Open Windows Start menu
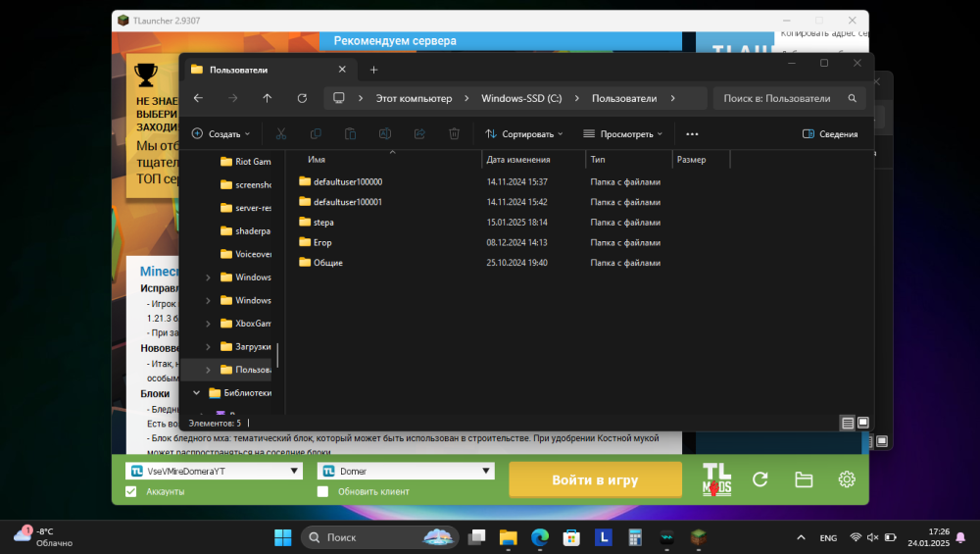Image resolution: width=980 pixels, height=554 pixels. pos(283,537)
